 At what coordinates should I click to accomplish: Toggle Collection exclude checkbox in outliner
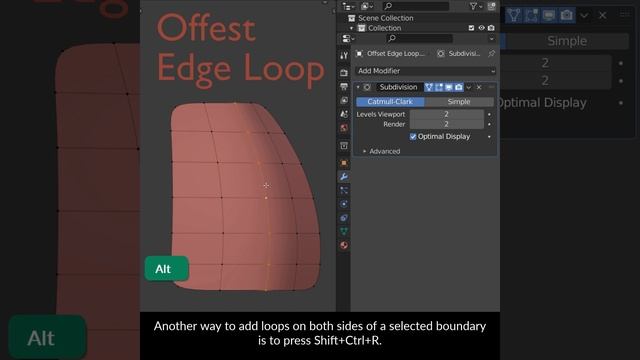tap(471, 28)
